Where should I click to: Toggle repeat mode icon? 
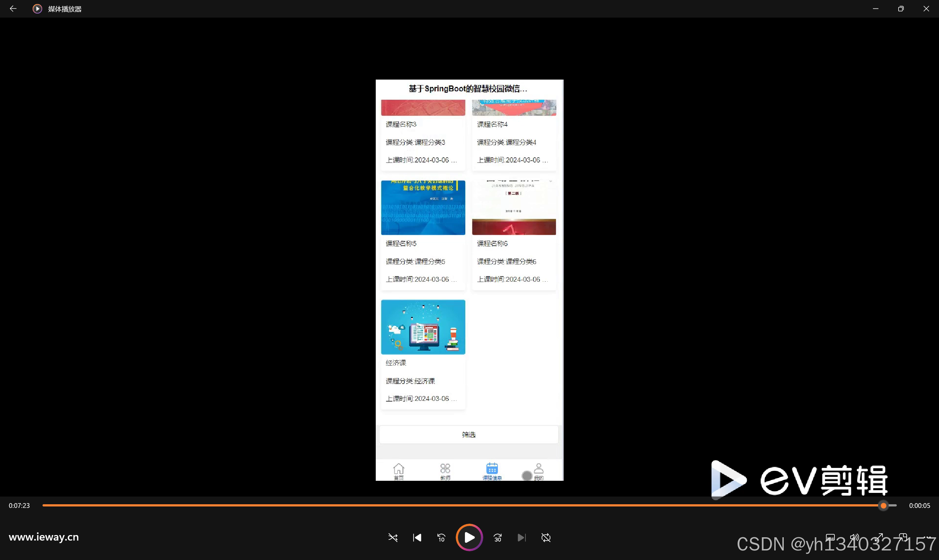[546, 537]
